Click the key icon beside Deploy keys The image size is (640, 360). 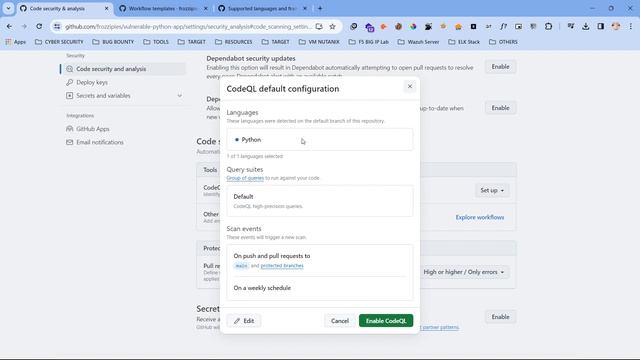coord(70,82)
